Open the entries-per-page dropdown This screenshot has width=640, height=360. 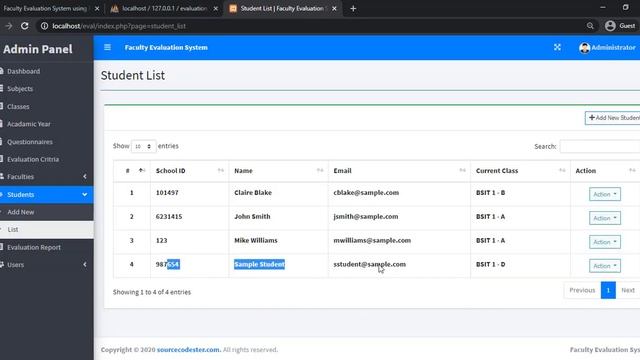pyautogui.click(x=143, y=146)
